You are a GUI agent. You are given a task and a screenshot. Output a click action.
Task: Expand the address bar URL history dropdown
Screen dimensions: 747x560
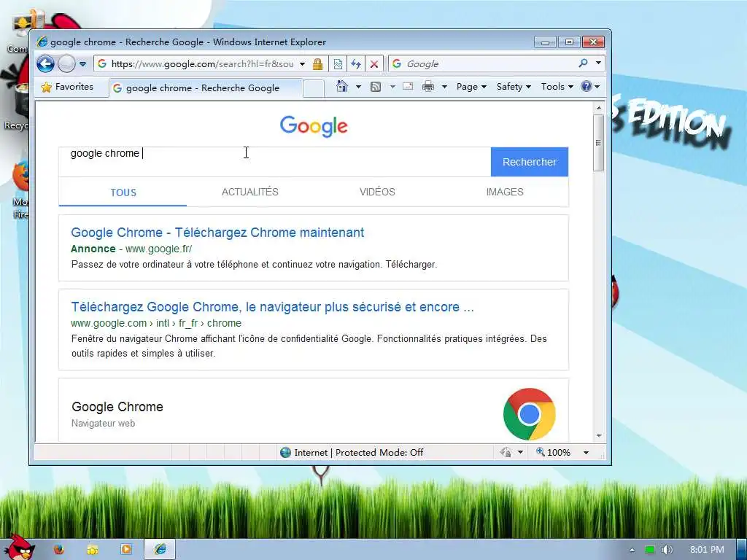[x=302, y=64]
